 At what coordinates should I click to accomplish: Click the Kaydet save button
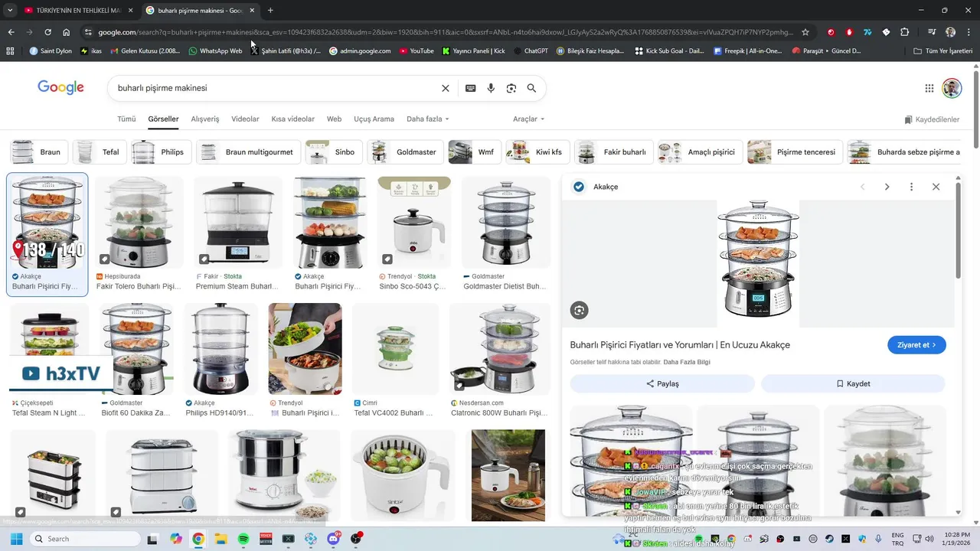[x=853, y=383]
